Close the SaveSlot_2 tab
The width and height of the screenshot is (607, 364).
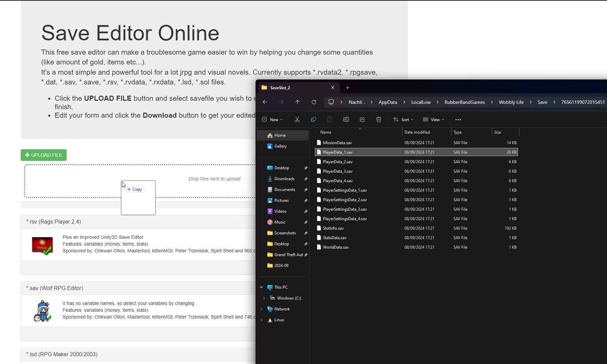click(333, 88)
